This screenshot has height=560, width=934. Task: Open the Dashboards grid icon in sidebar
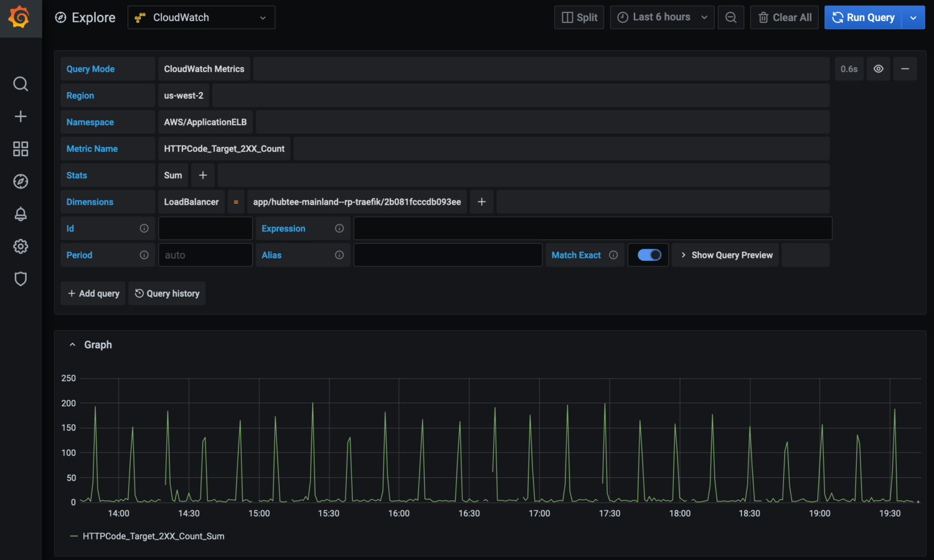pos(21,149)
